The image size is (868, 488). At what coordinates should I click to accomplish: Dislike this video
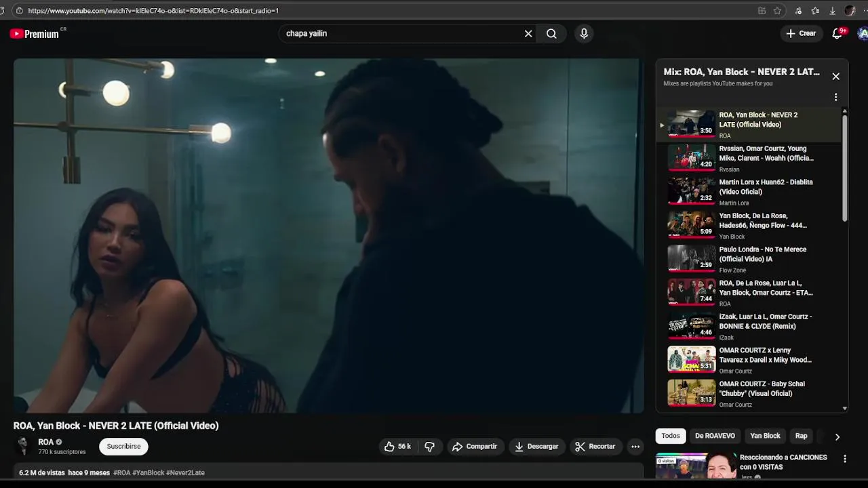[x=429, y=446]
